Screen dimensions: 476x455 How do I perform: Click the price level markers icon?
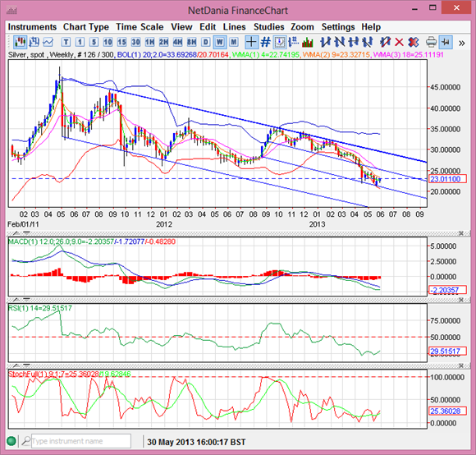(x=293, y=42)
